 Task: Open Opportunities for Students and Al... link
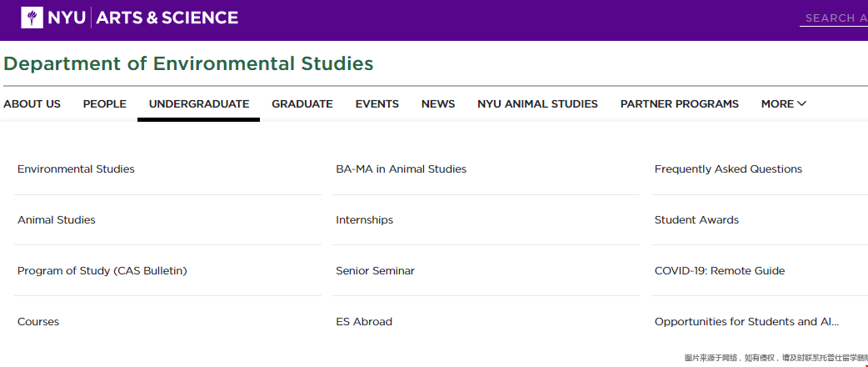[x=746, y=321]
